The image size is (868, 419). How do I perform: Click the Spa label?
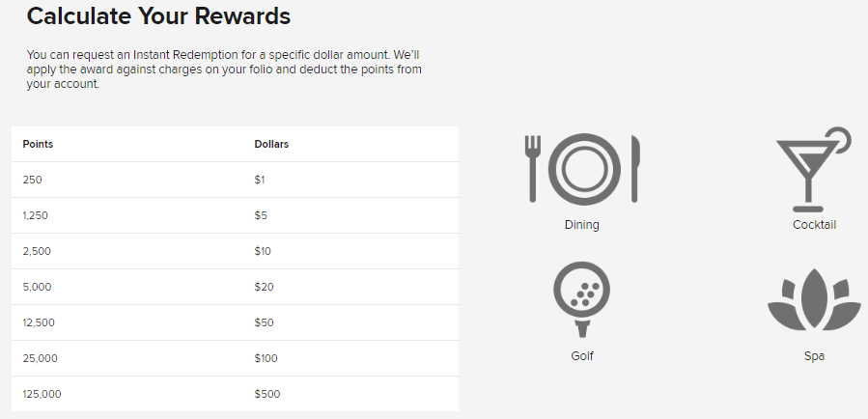pyautogui.click(x=814, y=355)
